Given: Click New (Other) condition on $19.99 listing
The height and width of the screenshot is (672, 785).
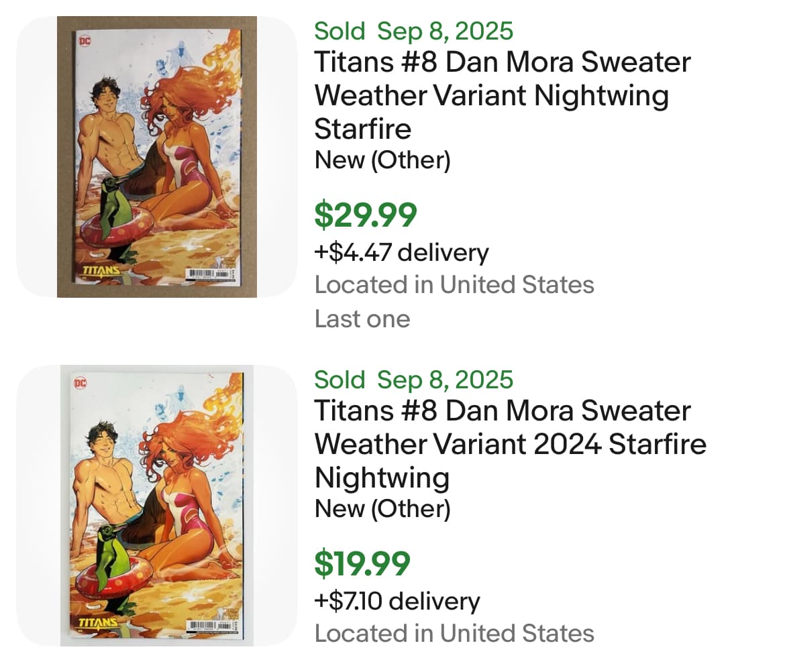Looking at the screenshot, I should point(382,509).
